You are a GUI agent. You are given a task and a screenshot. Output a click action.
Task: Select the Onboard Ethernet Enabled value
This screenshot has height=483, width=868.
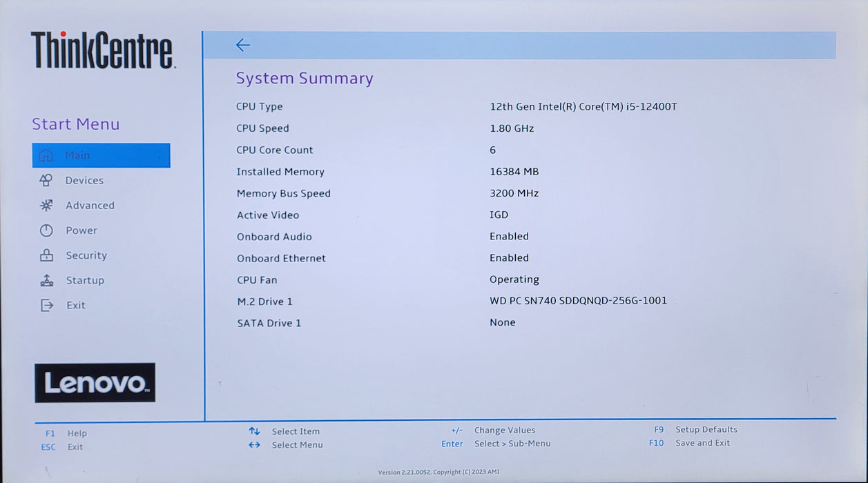(509, 257)
